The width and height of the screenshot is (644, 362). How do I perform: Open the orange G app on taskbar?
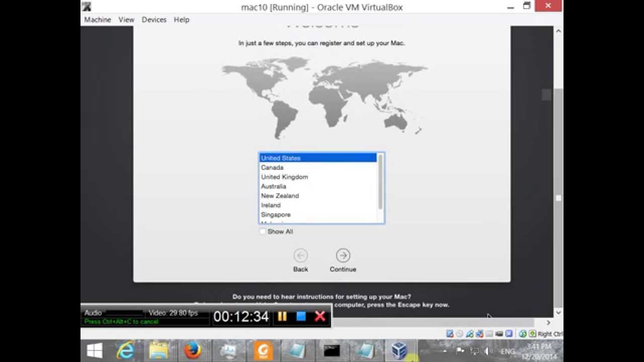click(263, 350)
